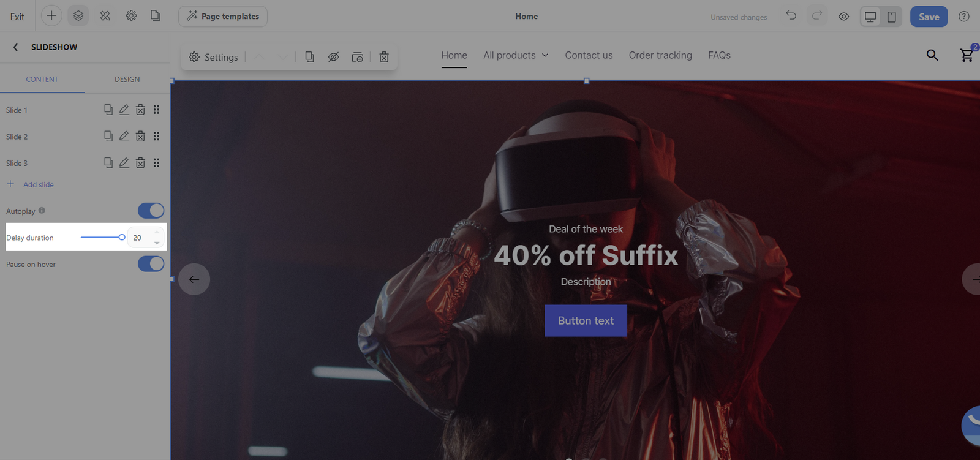This screenshot has height=460, width=980.
Task: Open Home menu item
Action: pos(454,55)
